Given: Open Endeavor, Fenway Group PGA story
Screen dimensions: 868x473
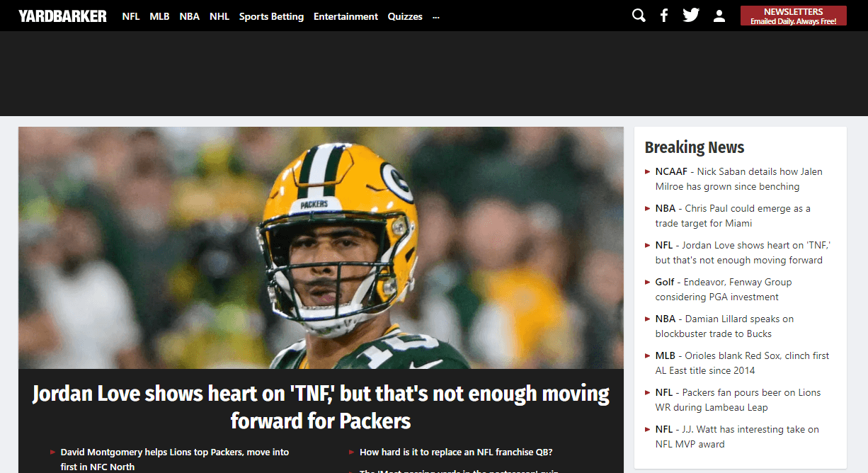Looking at the screenshot, I should (x=724, y=290).
